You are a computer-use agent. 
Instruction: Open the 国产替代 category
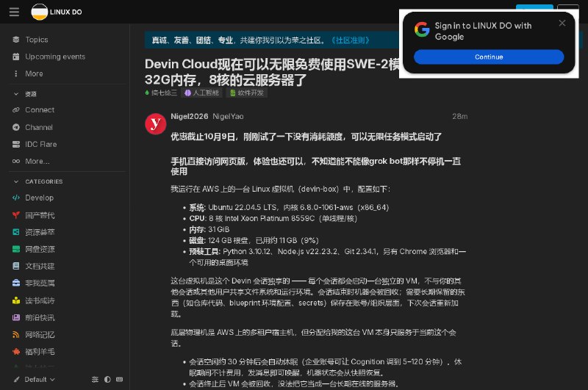coord(40,215)
